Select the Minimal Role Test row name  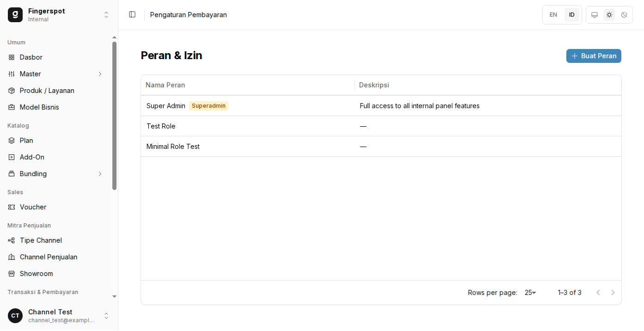coord(173,147)
